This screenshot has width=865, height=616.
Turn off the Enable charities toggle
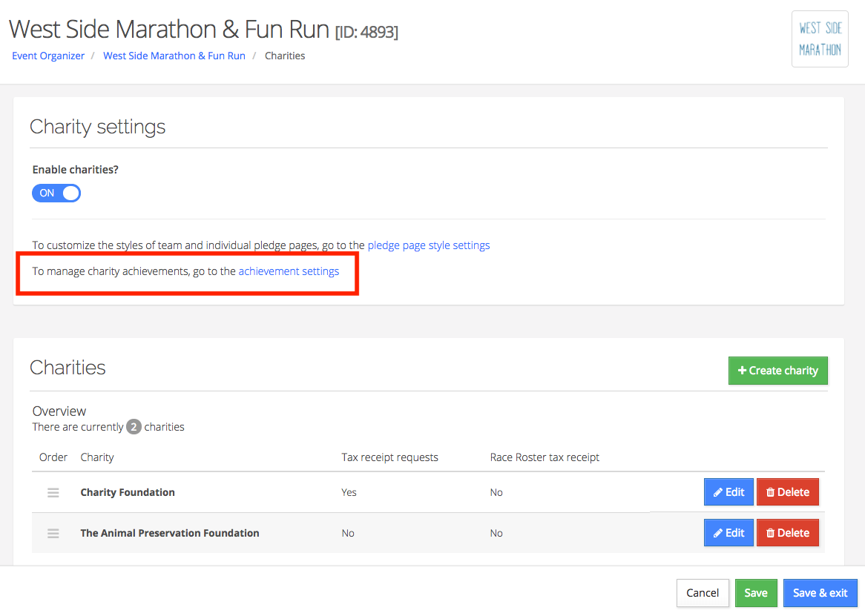pyautogui.click(x=56, y=193)
